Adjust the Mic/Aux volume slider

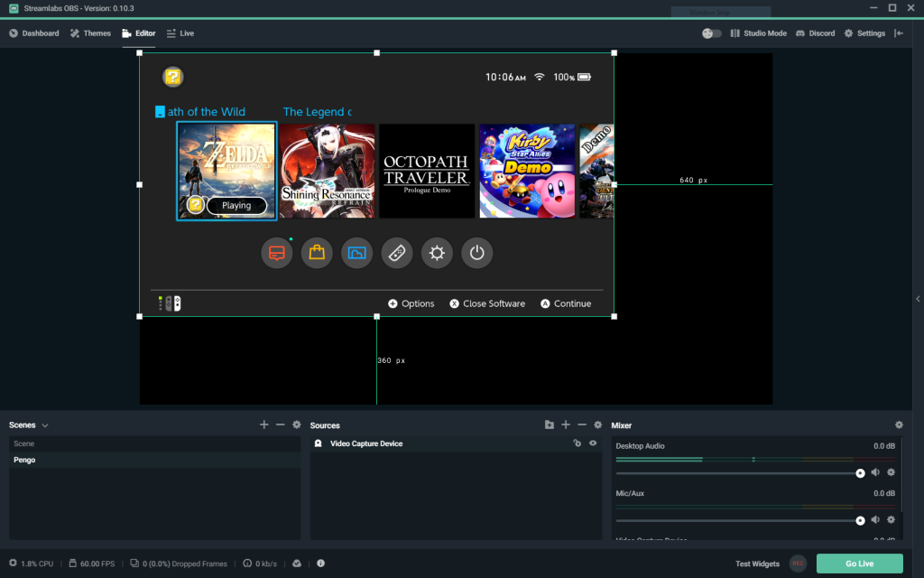click(x=740, y=520)
